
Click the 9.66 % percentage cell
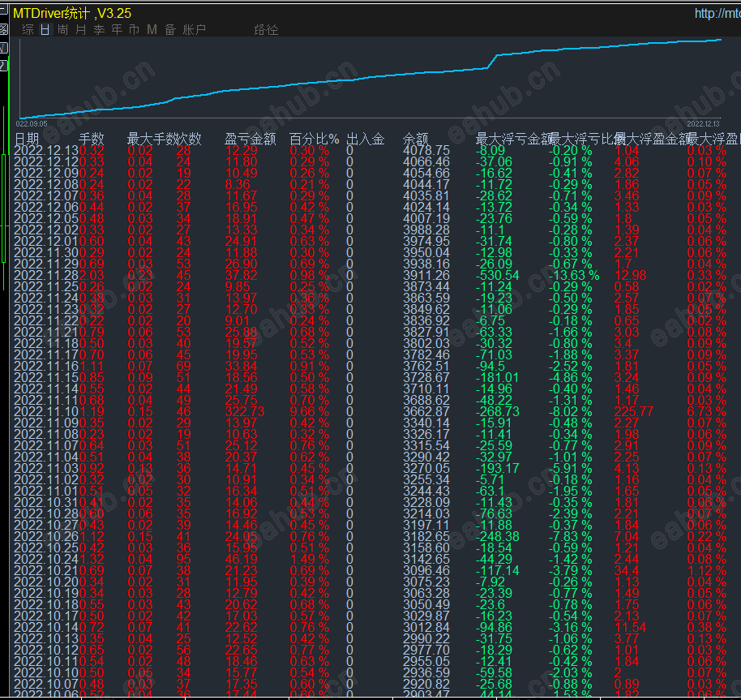pos(309,412)
